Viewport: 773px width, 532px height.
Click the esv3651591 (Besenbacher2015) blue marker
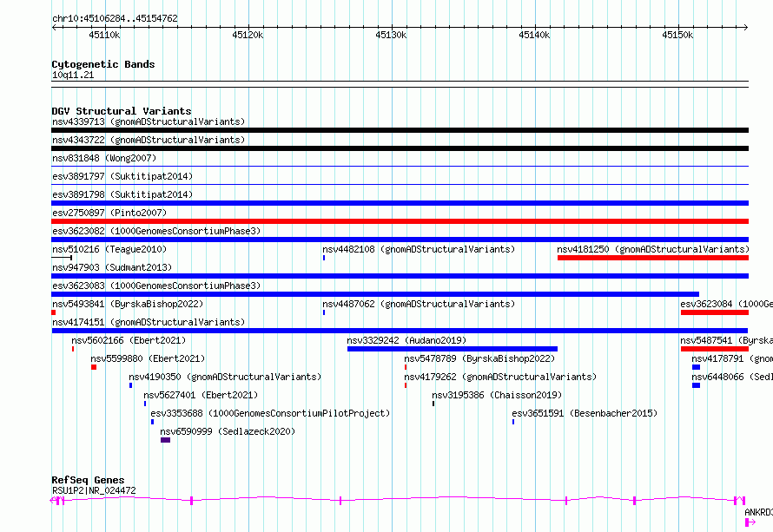coord(513,422)
